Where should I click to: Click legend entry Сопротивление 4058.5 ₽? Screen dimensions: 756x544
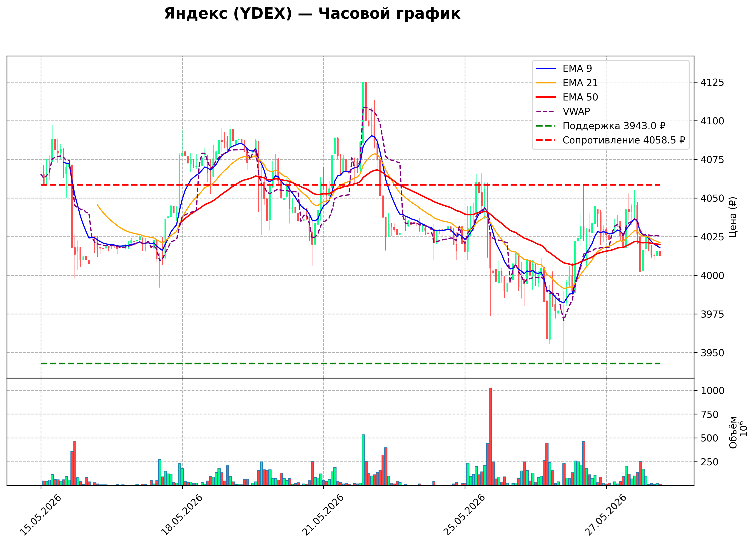tap(624, 140)
